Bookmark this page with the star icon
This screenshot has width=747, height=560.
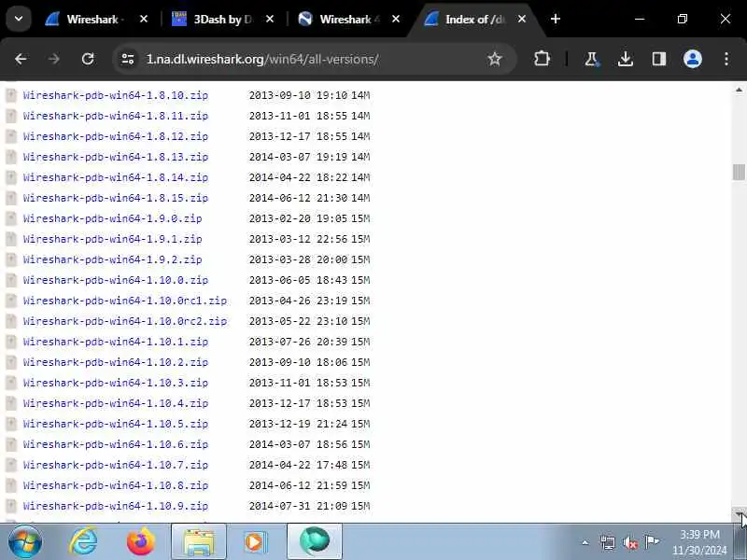click(495, 59)
